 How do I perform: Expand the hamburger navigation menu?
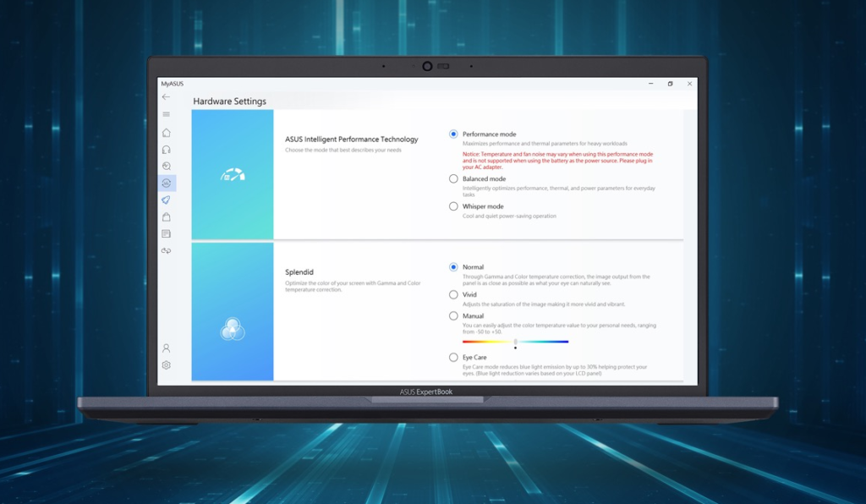(x=167, y=114)
